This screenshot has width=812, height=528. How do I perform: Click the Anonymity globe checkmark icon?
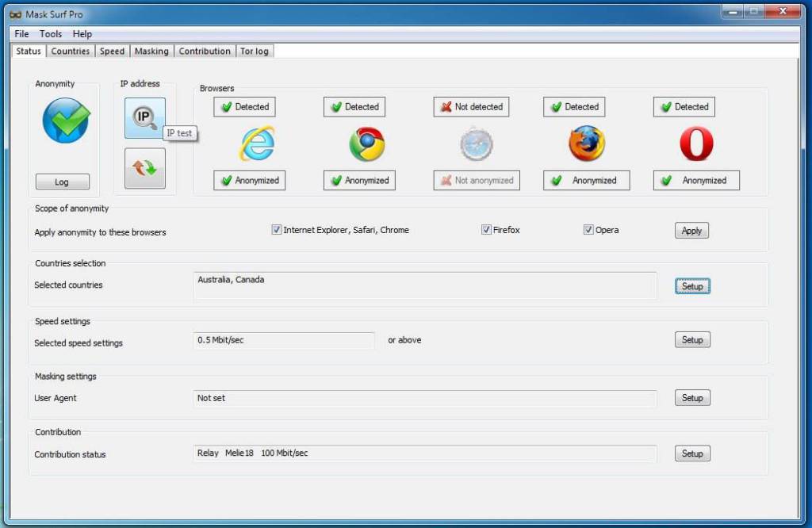pyautogui.click(x=67, y=121)
